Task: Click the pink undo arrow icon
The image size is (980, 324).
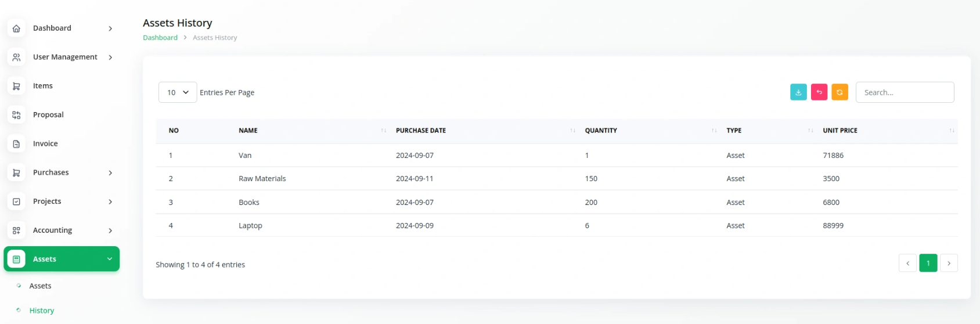Action: pyautogui.click(x=819, y=92)
